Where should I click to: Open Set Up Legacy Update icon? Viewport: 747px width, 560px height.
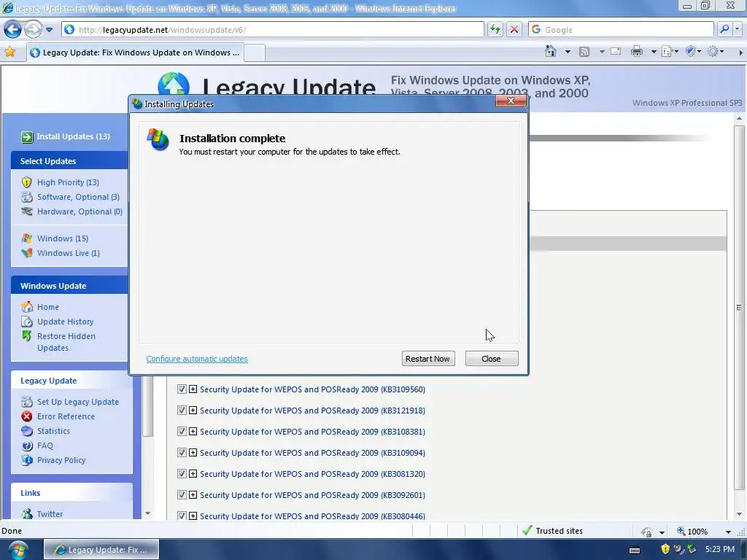point(27,402)
